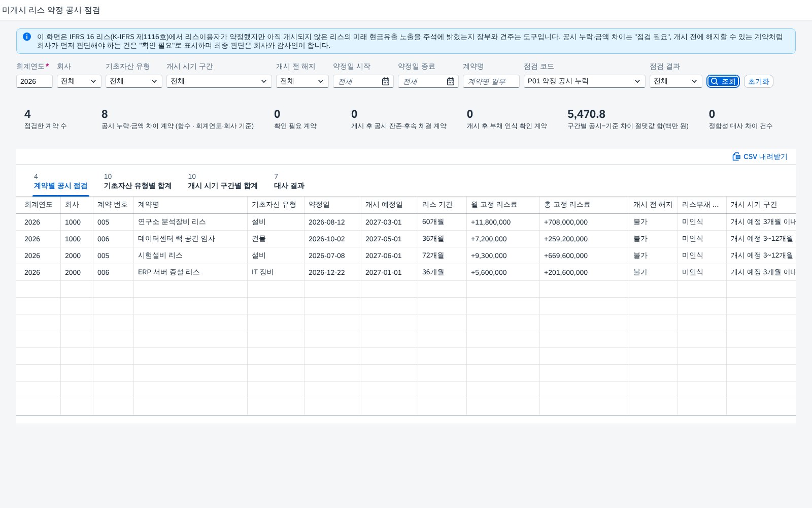Click the IT 장비 asset type cell
The height and width of the screenshot is (508, 812).
coord(276,272)
